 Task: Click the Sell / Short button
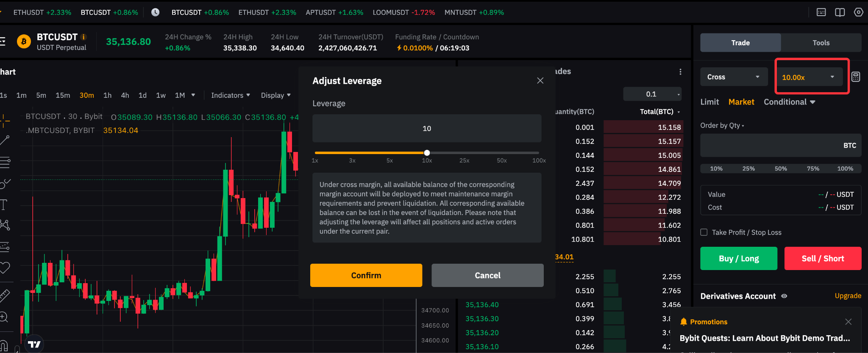pyautogui.click(x=823, y=259)
